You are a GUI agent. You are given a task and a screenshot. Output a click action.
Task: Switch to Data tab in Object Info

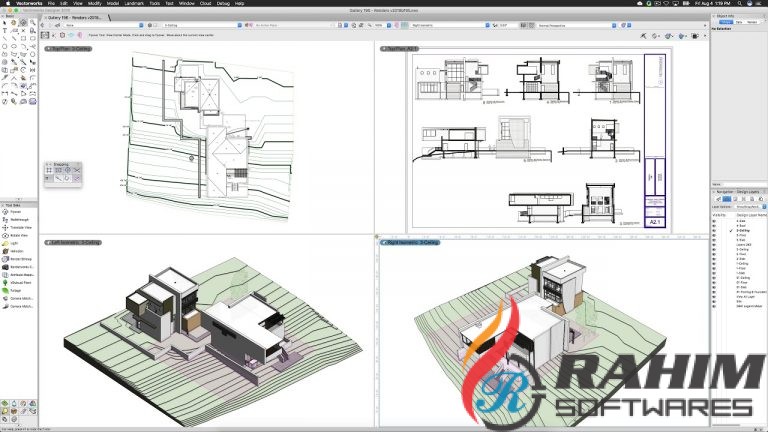coord(739,22)
